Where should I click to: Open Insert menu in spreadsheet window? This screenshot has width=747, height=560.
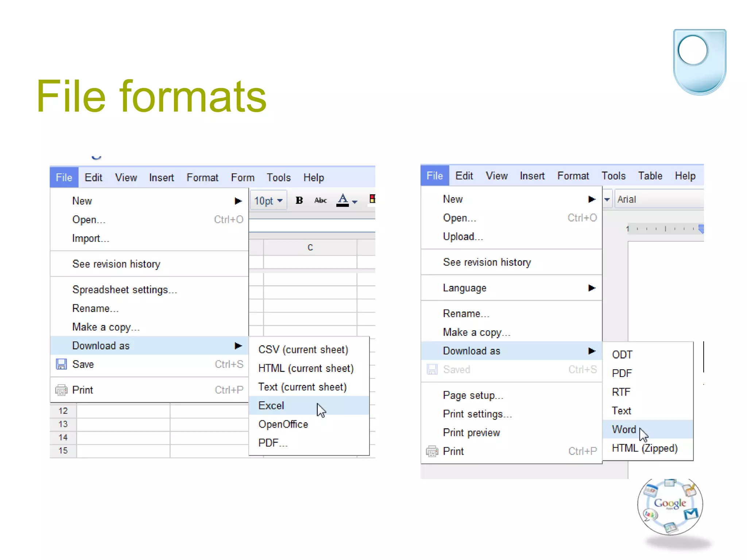click(x=161, y=178)
